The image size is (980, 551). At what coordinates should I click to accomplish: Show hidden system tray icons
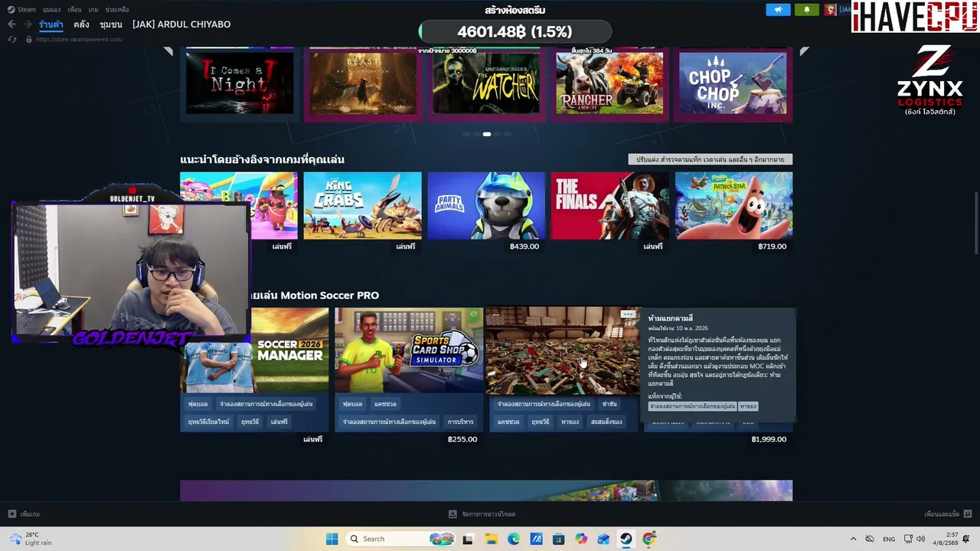[x=853, y=539]
